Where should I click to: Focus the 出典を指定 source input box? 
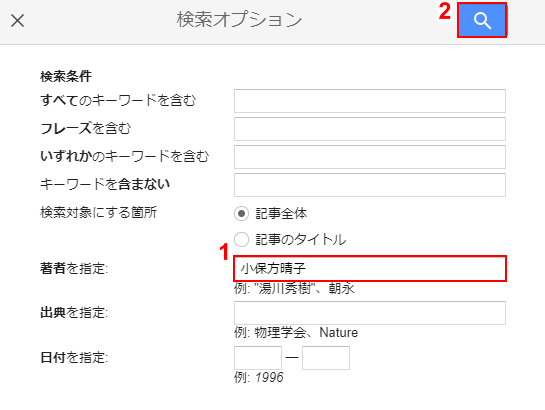[370, 313]
